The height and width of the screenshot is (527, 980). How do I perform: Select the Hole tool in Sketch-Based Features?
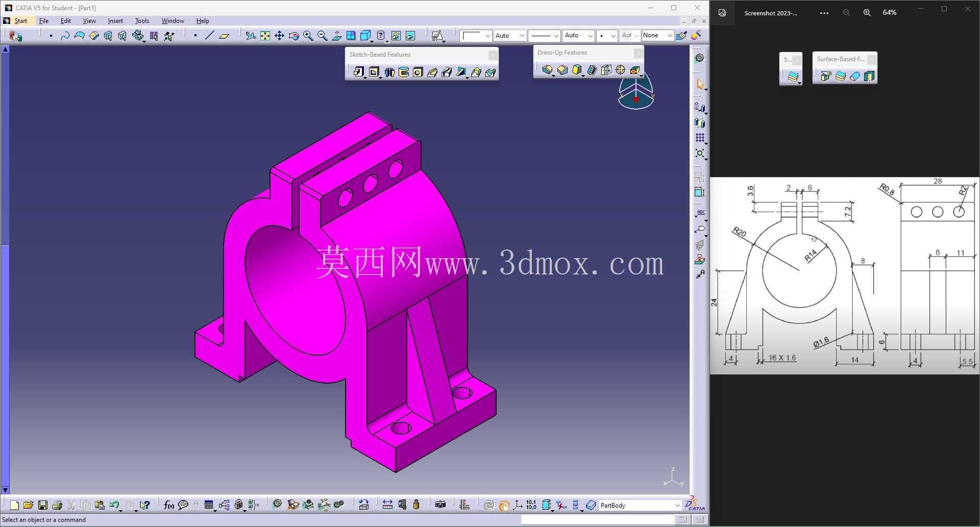pos(418,72)
